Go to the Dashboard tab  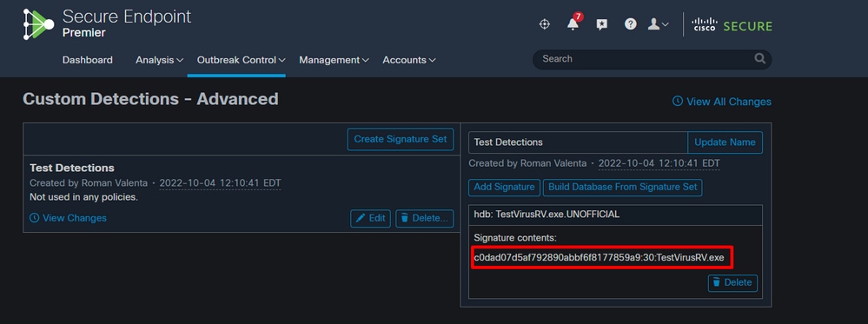88,60
